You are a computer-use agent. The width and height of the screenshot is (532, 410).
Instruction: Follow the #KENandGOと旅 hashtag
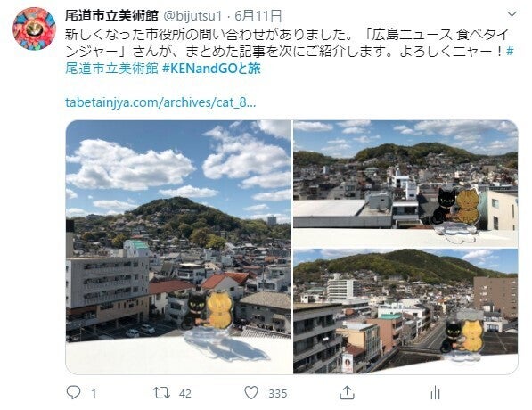pyautogui.click(x=211, y=69)
